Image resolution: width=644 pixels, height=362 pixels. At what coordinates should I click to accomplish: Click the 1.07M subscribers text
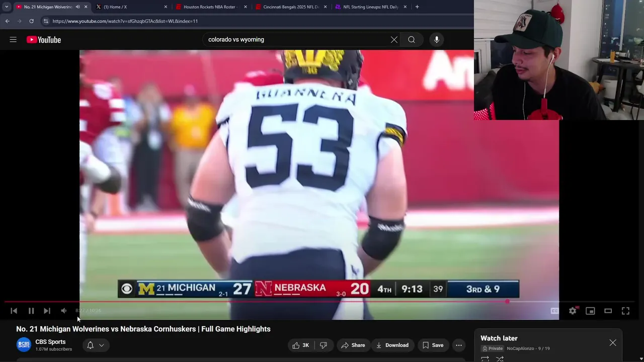pos(53,349)
